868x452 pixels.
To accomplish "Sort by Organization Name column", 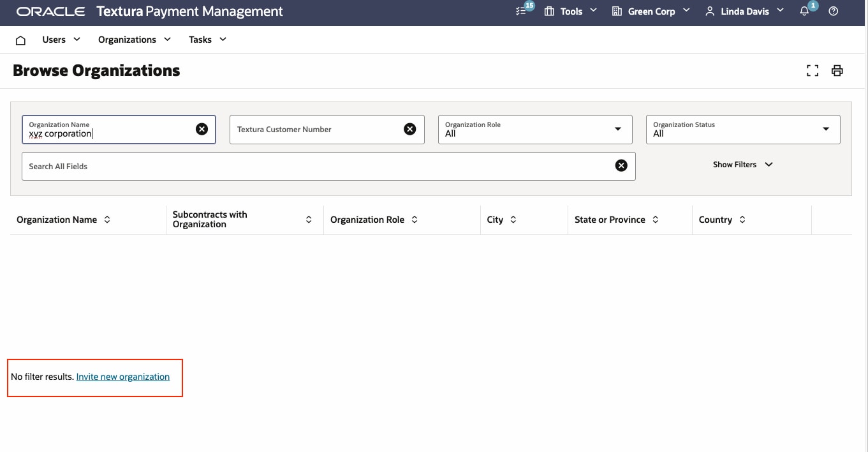I will coord(107,220).
